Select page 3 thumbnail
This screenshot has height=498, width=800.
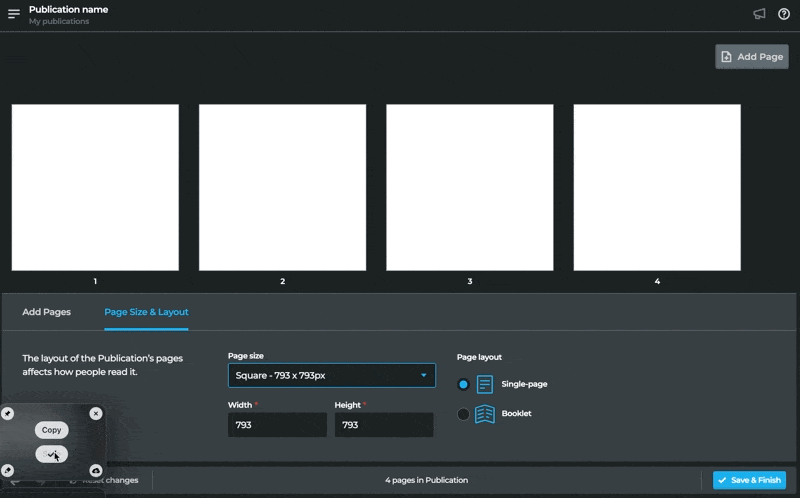coord(469,188)
